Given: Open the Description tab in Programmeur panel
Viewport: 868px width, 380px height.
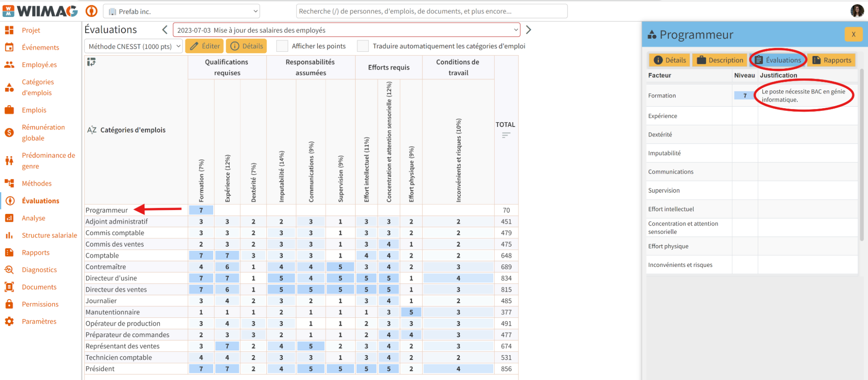Looking at the screenshot, I should [720, 60].
